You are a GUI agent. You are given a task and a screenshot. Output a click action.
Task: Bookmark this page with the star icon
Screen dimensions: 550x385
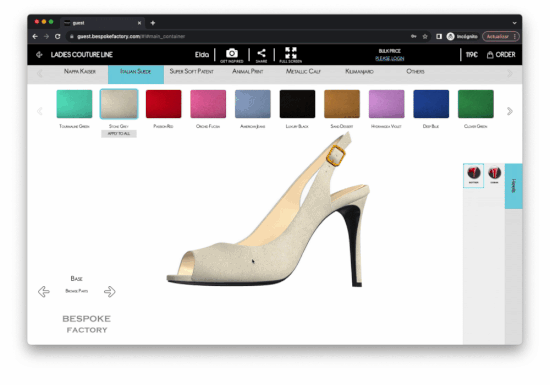pos(425,36)
